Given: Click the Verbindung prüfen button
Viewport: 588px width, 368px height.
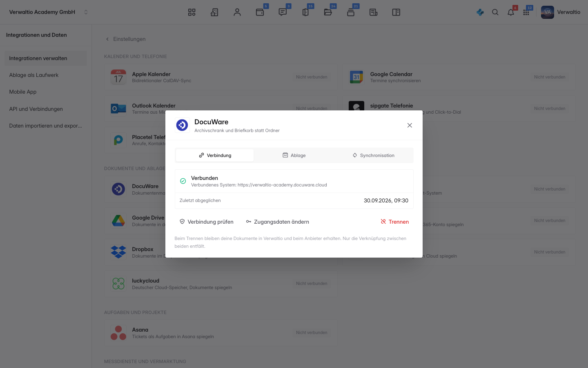Looking at the screenshot, I should click(207, 222).
